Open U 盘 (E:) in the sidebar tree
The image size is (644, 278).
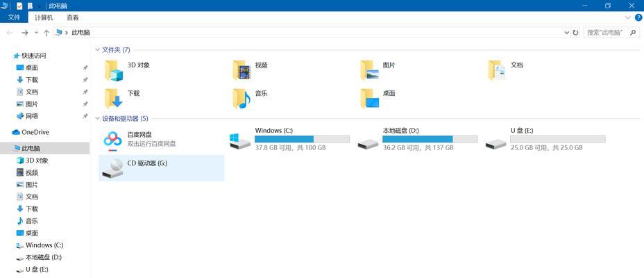coord(37,270)
